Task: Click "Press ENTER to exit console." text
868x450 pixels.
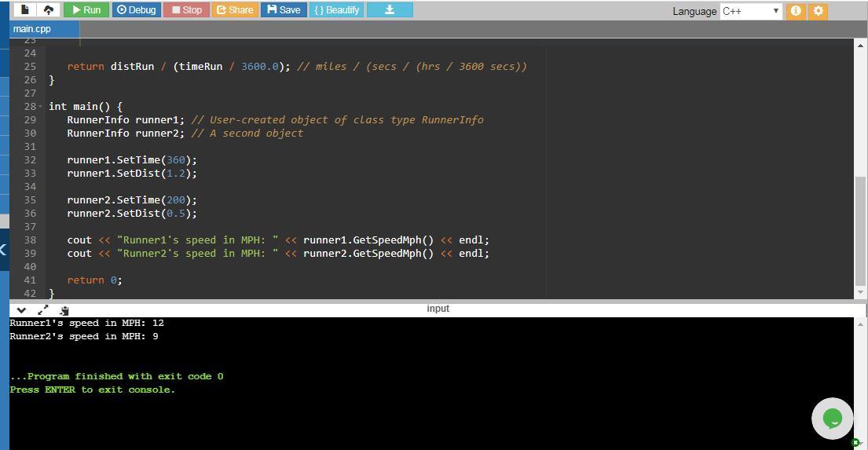Action: coord(93,390)
